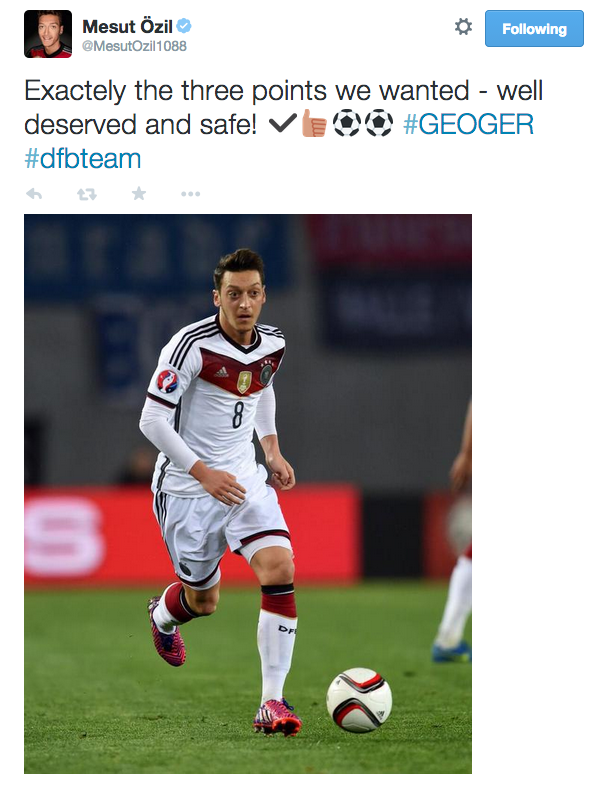Click the second soccer ball emoji

pyautogui.click(x=379, y=123)
